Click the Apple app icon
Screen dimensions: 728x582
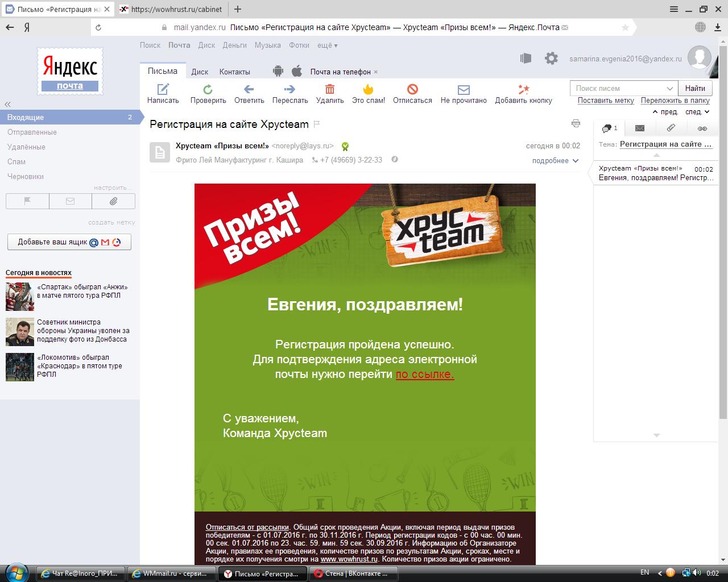pos(296,71)
